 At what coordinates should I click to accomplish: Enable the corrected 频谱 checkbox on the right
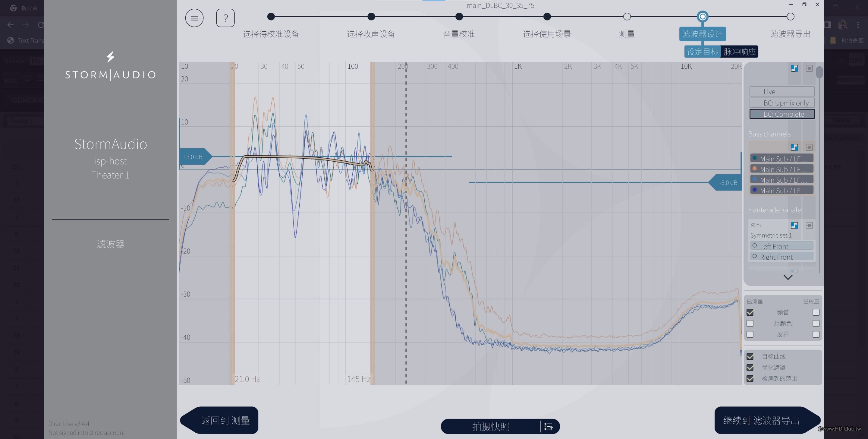[x=816, y=313]
